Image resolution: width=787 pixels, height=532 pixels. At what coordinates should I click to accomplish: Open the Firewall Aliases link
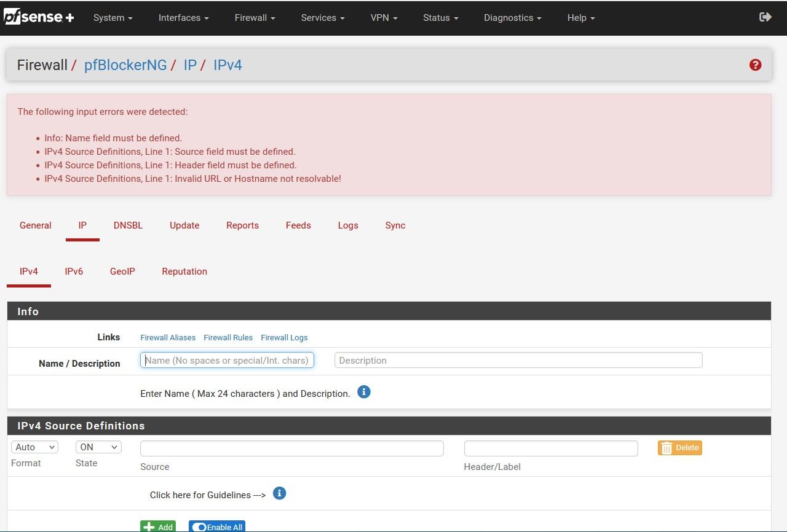coord(168,337)
